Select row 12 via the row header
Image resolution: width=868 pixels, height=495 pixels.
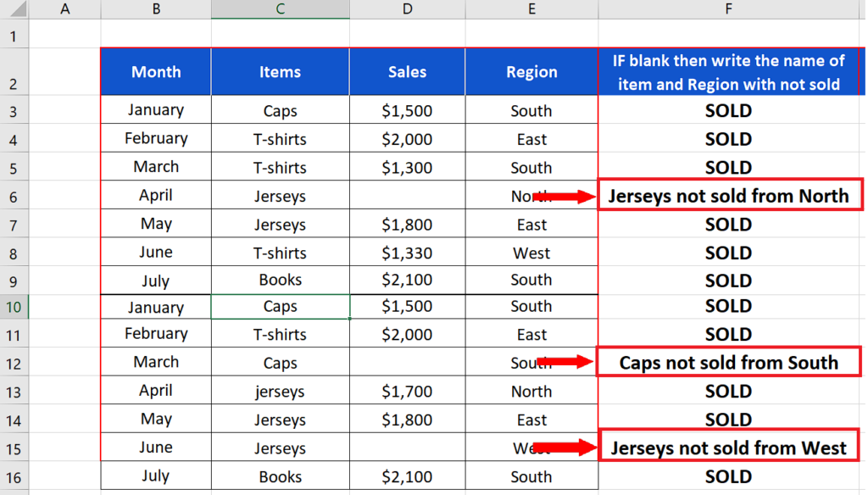tap(14, 362)
